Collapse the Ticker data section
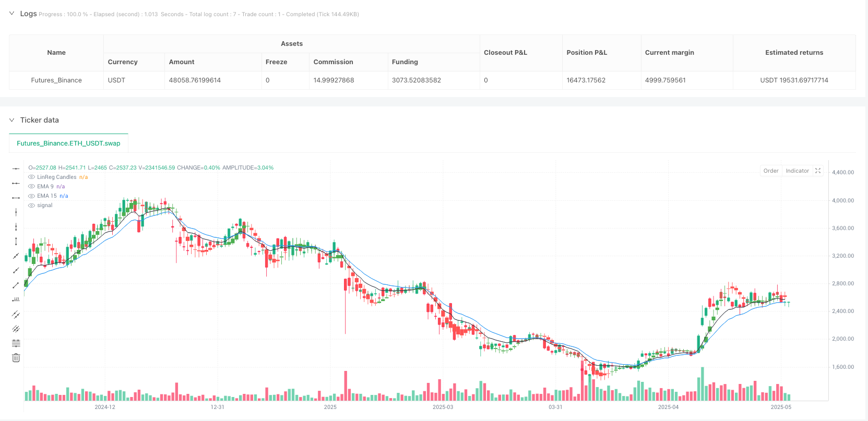 tap(11, 120)
